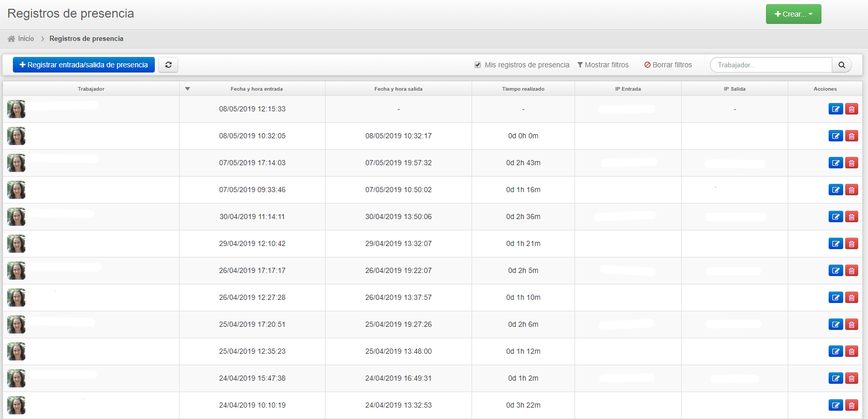Select entry time 25/04/2019 12:35:23
The width and height of the screenshot is (868, 419).
[x=252, y=351]
